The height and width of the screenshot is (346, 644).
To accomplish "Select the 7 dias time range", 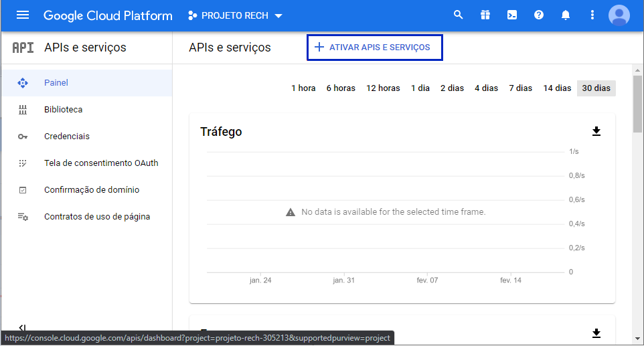I will (x=520, y=88).
